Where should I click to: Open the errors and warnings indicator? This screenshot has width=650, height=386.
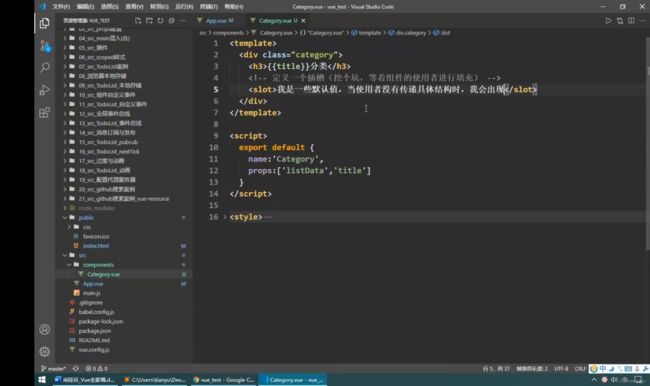(96, 368)
